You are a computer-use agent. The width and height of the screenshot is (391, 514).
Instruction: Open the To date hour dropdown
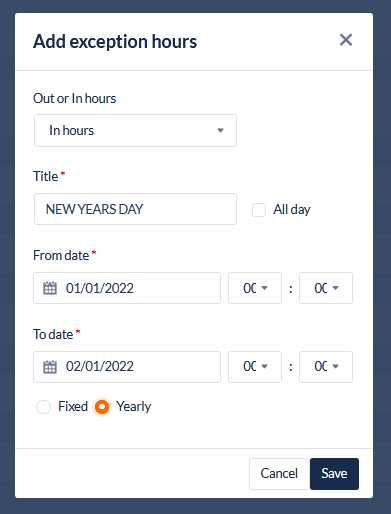click(255, 367)
